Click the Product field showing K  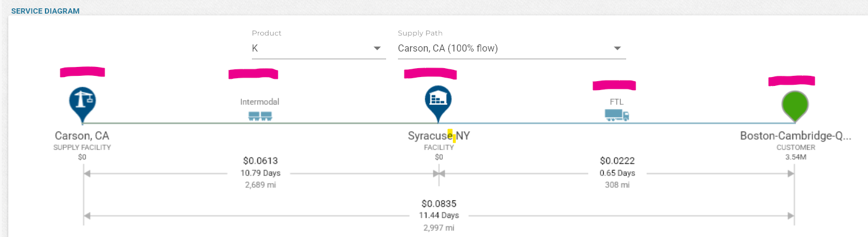[307, 49]
